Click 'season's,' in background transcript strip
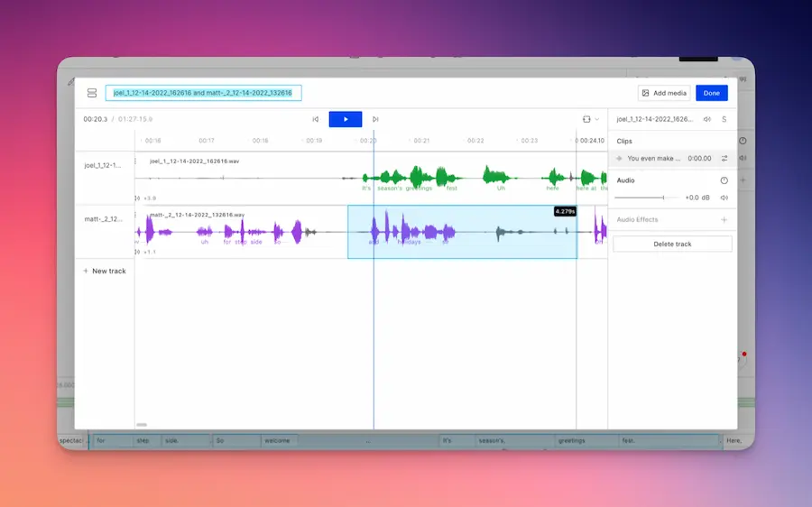The width and height of the screenshot is (812, 507). [492, 441]
